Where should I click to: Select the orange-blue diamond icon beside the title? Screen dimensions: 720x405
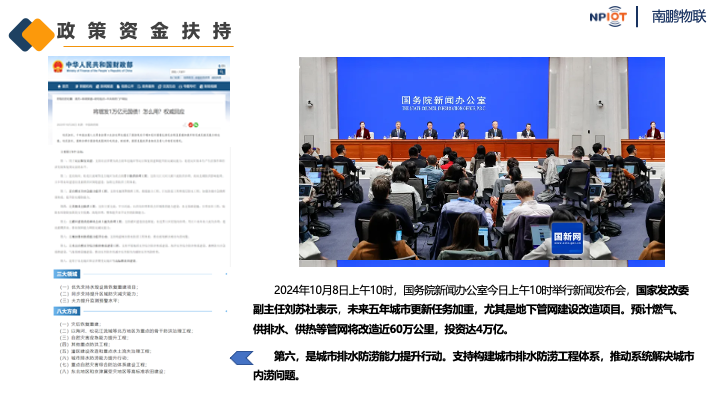coord(30,34)
